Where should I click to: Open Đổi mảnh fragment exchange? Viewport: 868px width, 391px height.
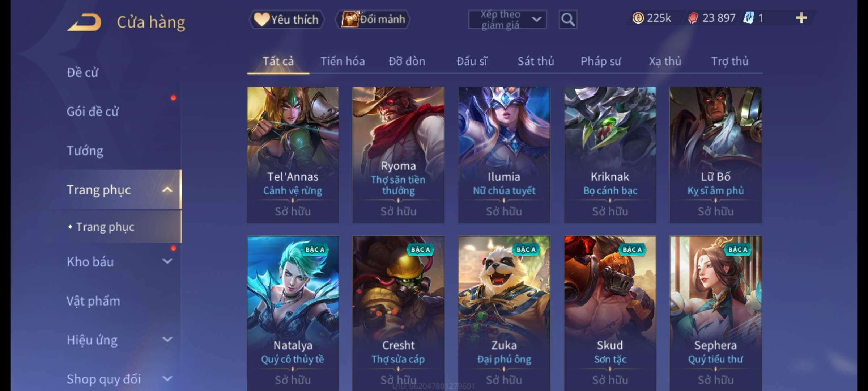[x=373, y=19]
